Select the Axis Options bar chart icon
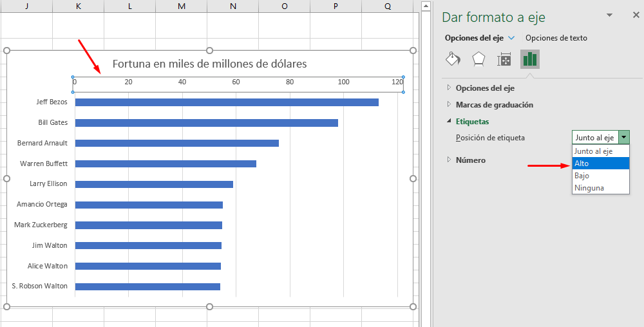The image size is (644, 327). click(530, 59)
